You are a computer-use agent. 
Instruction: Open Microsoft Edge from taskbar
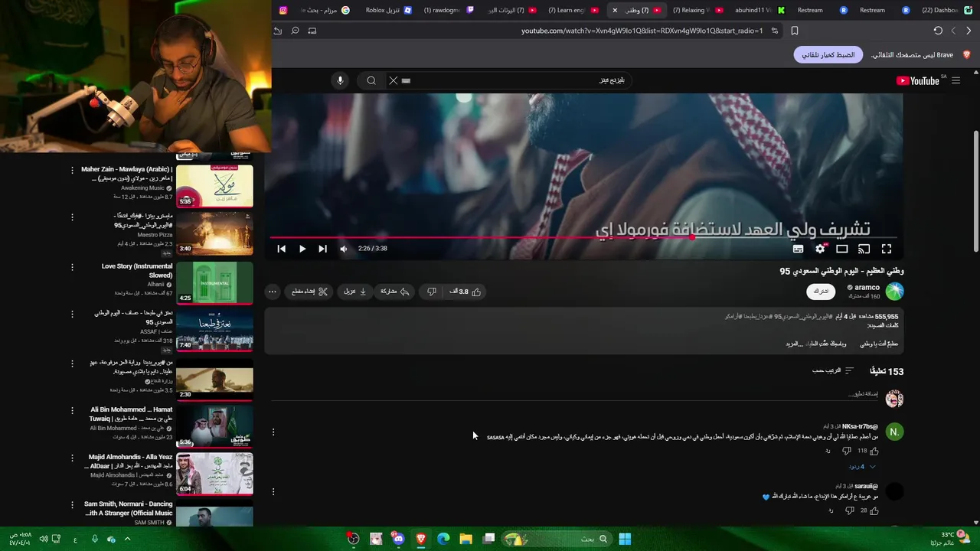[443, 539]
